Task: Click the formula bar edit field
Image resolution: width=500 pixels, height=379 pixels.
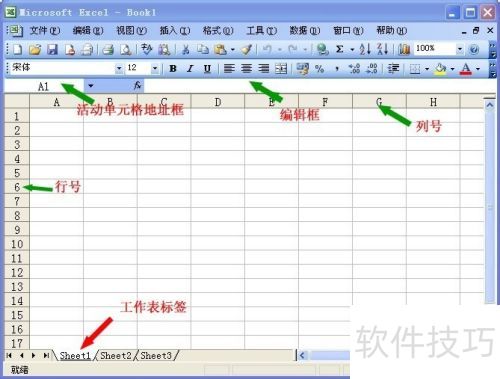Action: tap(320, 86)
